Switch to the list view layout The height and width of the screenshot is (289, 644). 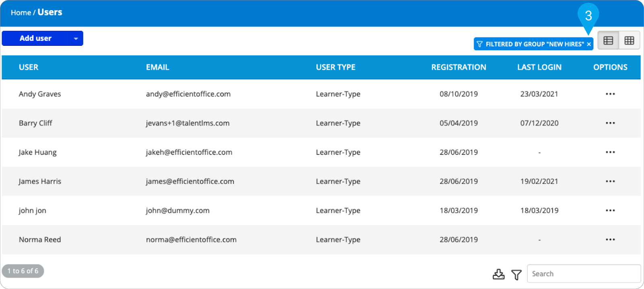608,41
